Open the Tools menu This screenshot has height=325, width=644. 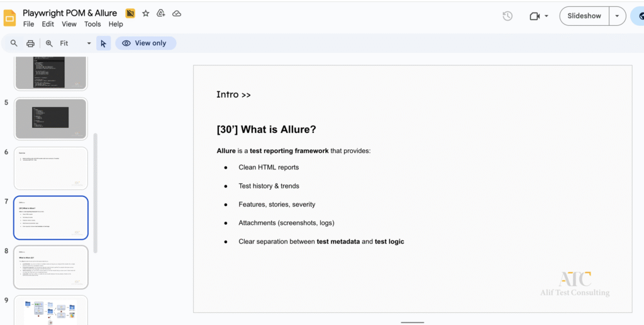tap(92, 25)
